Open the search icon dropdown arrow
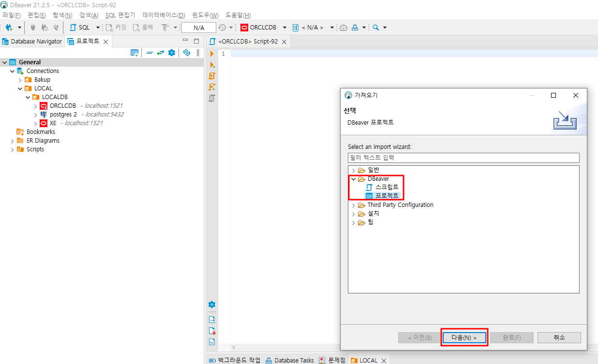The width and height of the screenshot is (598, 364). (x=385, y=28)
